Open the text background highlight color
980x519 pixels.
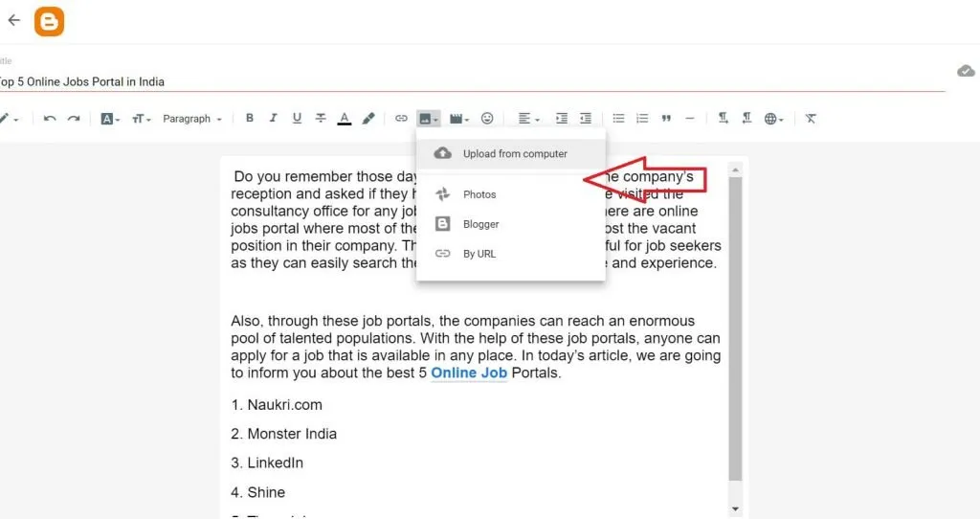(368, 118)
